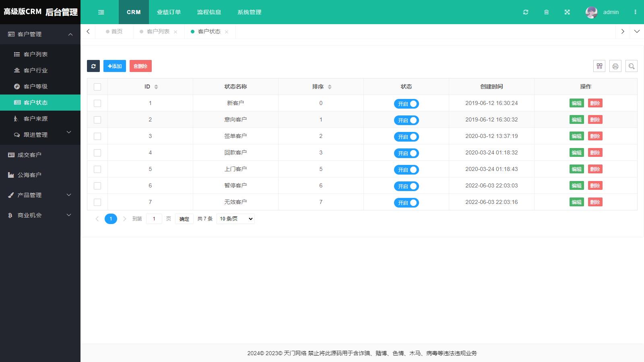Open the 客户列表 tab

[x=157, y=31]
